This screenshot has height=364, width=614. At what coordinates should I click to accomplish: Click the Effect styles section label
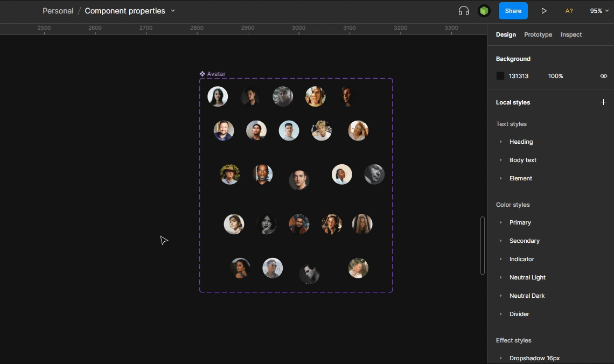click(513, 340)
